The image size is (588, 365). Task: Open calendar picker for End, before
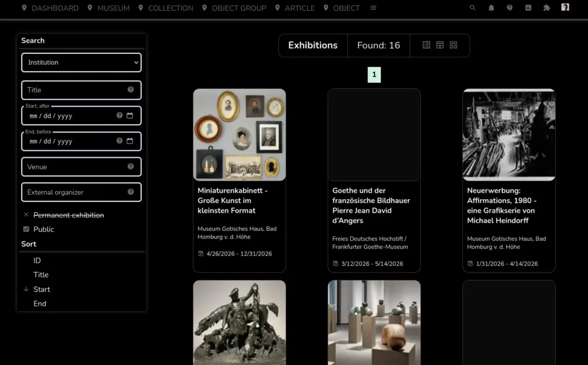coord(130,141)
